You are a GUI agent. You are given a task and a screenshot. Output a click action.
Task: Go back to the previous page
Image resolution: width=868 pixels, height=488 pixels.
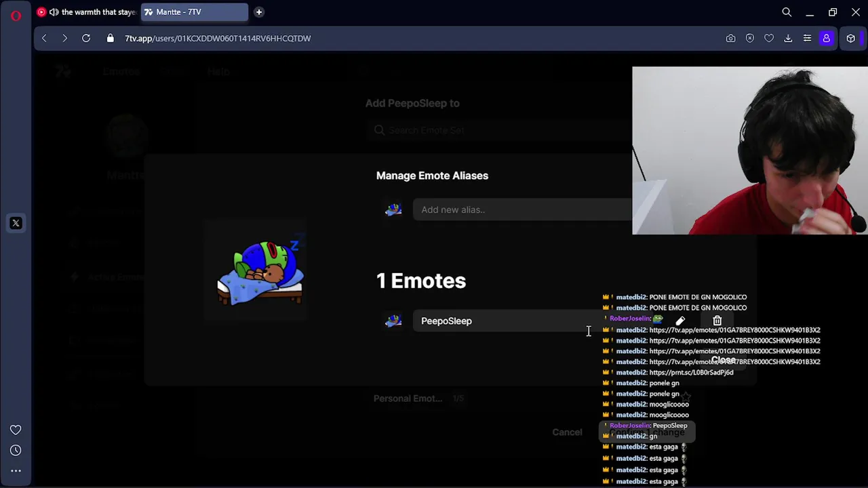click(x=44, y=39)
